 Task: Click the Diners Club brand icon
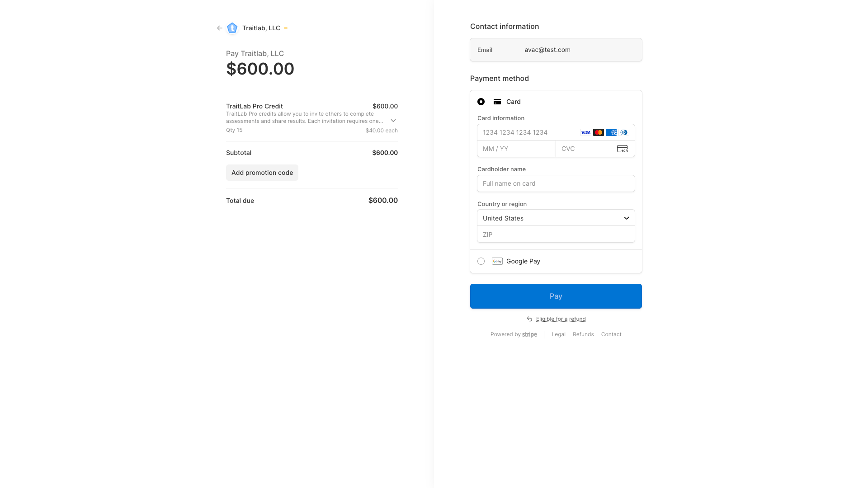tap(624, 132)
